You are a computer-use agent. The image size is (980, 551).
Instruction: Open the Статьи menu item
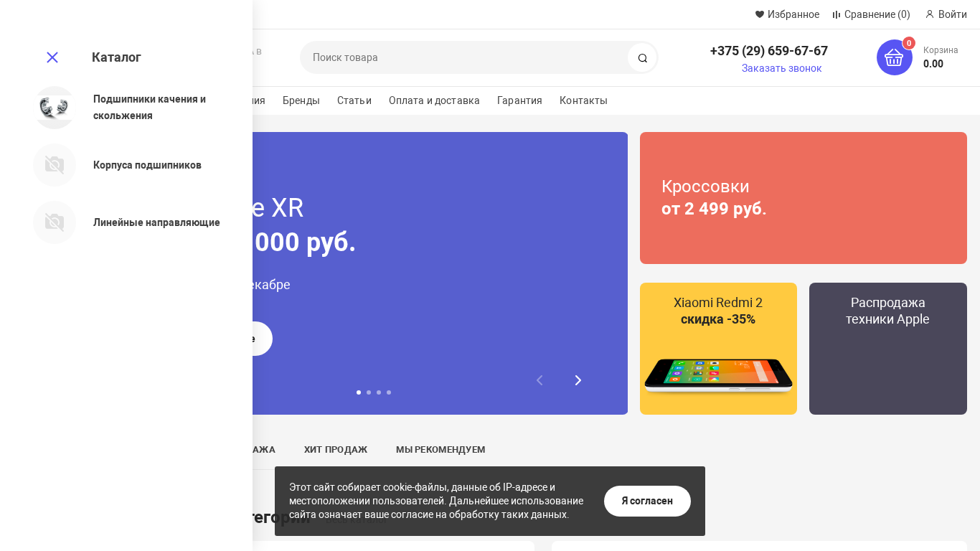354,100
